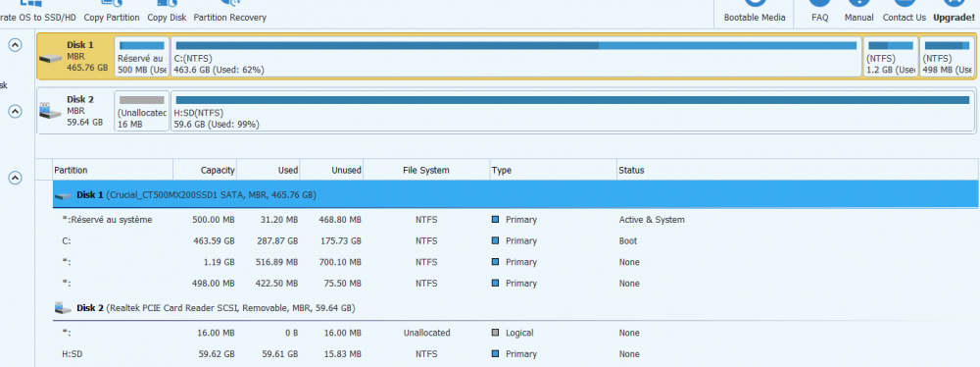The width and height of the screenshot is (980, 367).
Task: Open Copy Disk wizard
Action: point(167,11)
